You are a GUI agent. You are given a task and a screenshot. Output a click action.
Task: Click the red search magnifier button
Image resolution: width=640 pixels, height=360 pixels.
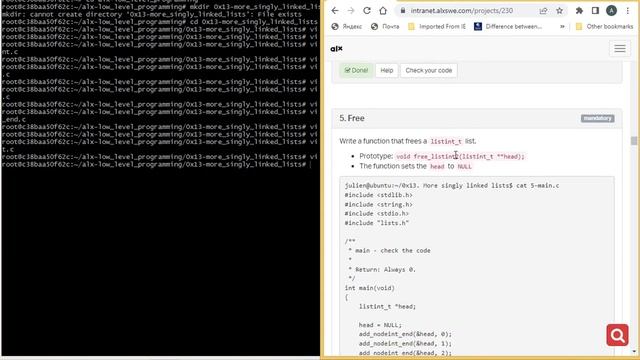617,335
